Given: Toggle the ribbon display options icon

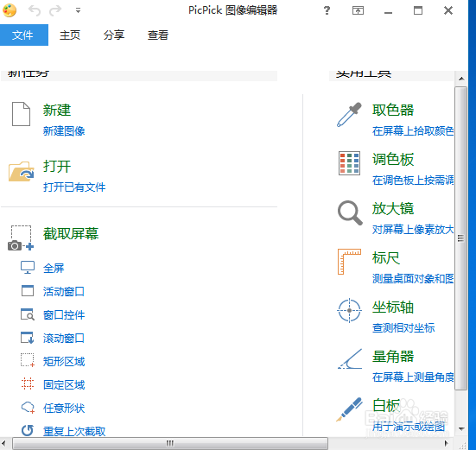Looking at the screenshot, I should click(x=358, y=10).
